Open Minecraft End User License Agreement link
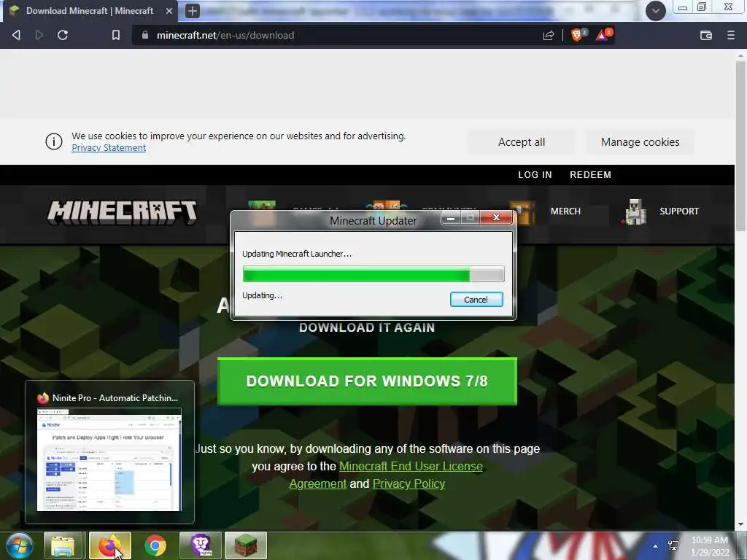 pyautogui.click(x=411, y=466)
